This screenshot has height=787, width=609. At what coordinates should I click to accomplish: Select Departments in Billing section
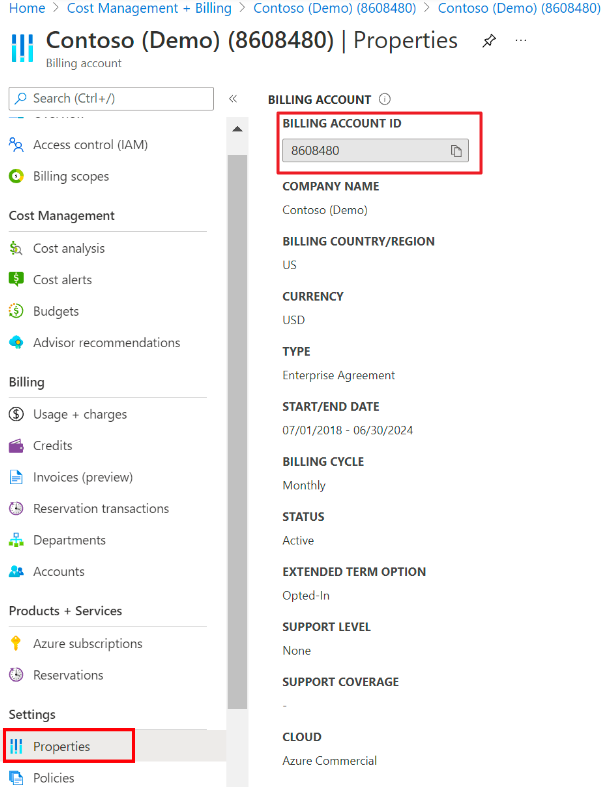[69, 540]
